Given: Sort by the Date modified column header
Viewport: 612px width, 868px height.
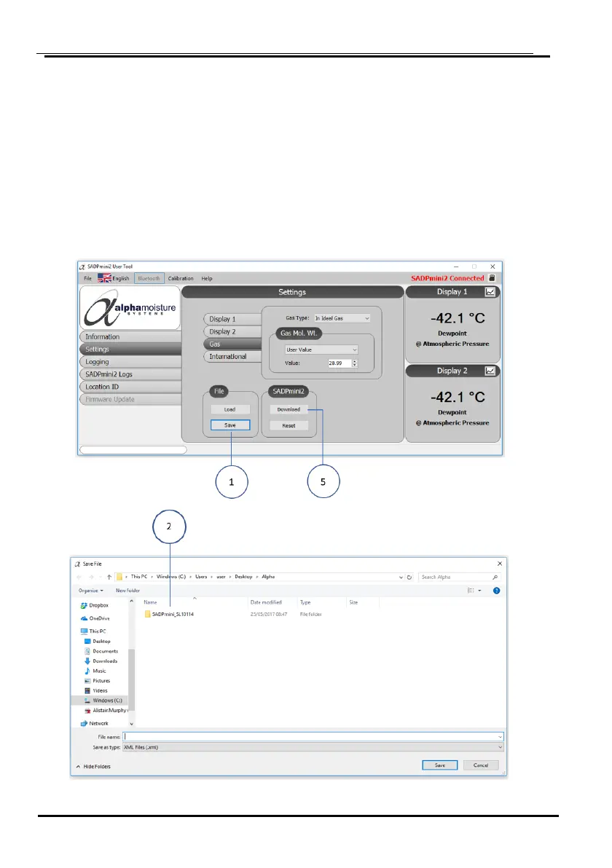Looking at the screenshot, I should [266, 602].
